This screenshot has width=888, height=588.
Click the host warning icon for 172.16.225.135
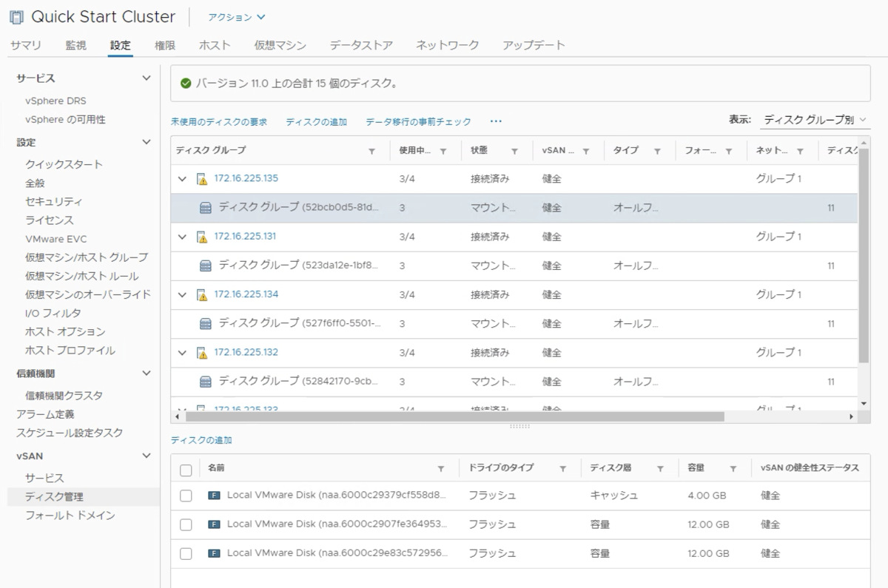201,179
